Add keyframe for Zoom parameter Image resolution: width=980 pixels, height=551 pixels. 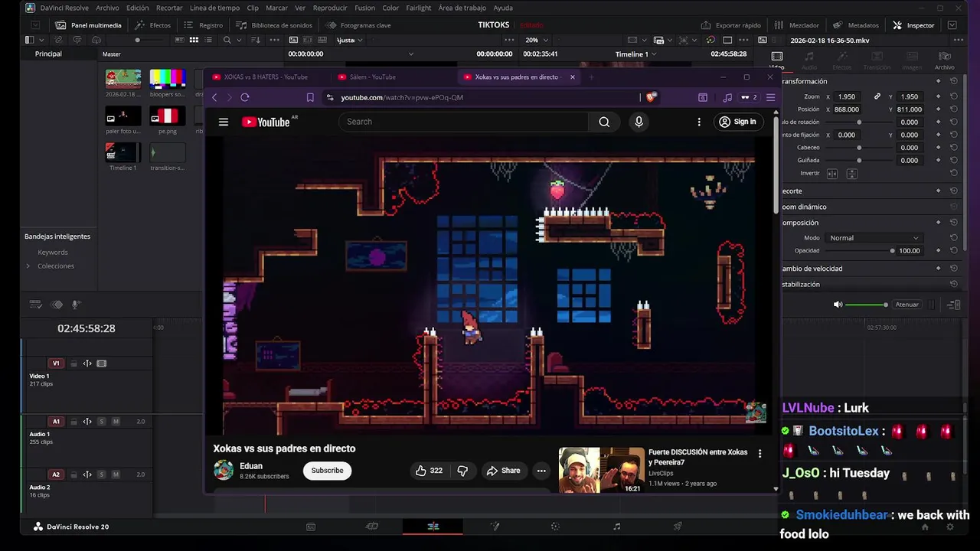pyautogui.click(x=939, y=96)
